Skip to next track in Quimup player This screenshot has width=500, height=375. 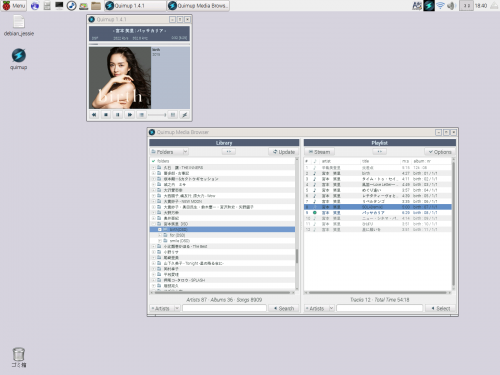(130, 115)
